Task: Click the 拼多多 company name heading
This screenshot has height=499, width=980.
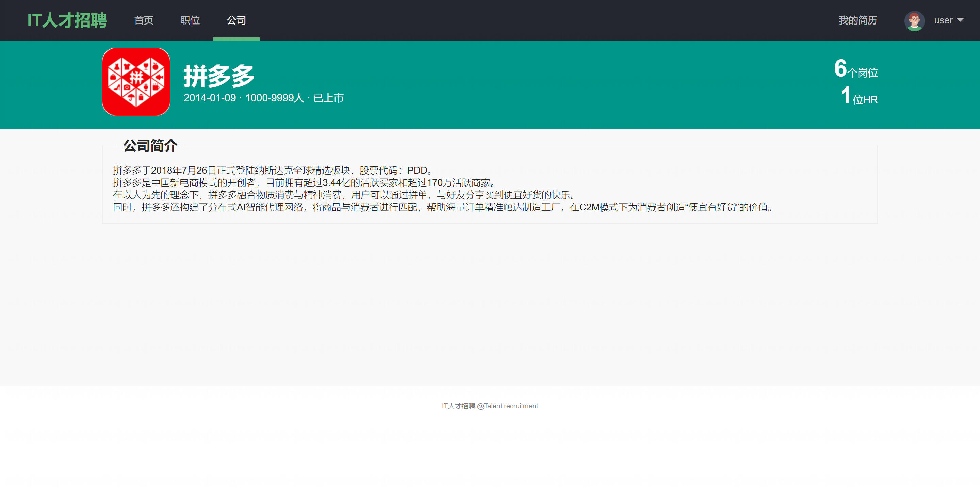Action: coord(219,76)
